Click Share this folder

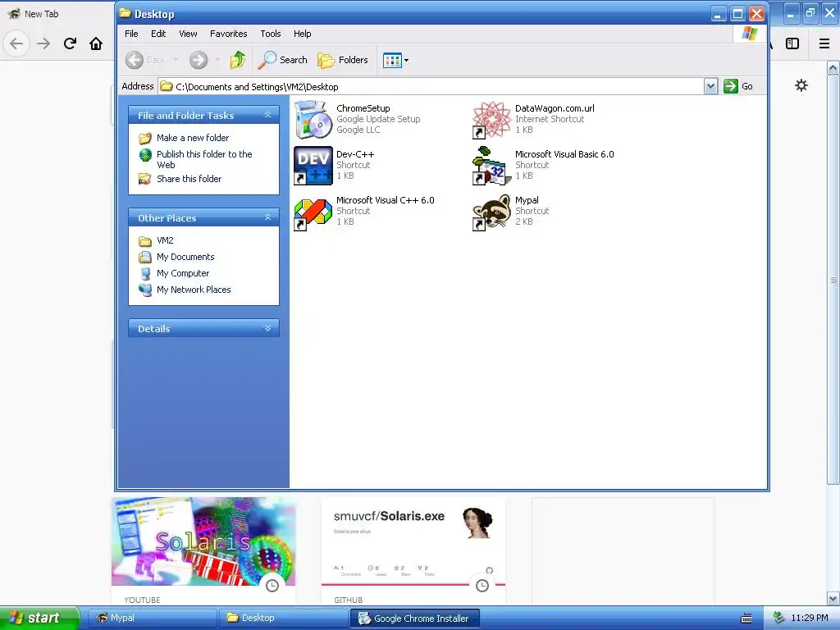point(189,179)
